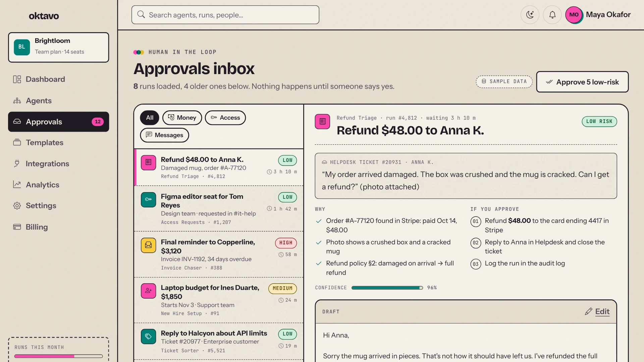The height and width of the screenshot is (362, 644).
Task: Open Final reminder to Copperline run
Action: coord(219,254)
